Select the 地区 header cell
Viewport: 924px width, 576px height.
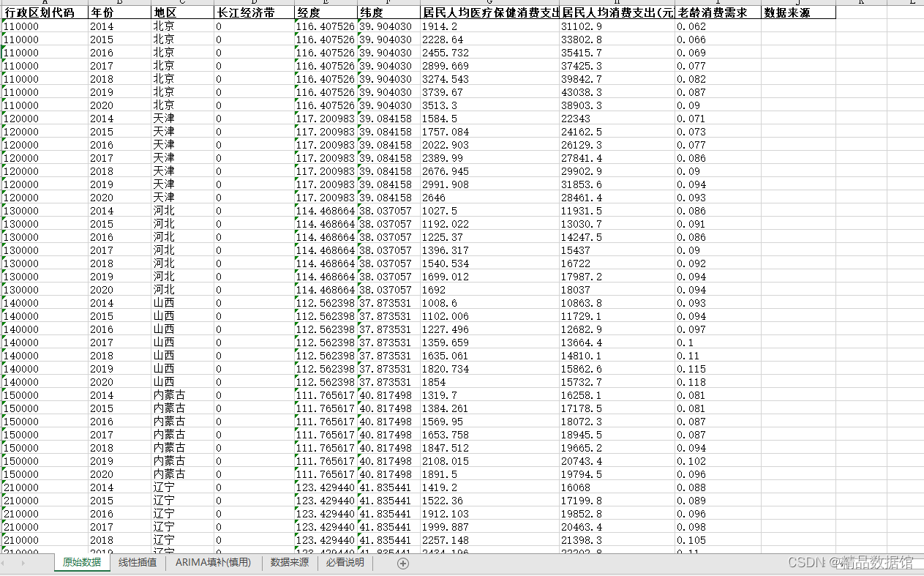tap(182, 12)
